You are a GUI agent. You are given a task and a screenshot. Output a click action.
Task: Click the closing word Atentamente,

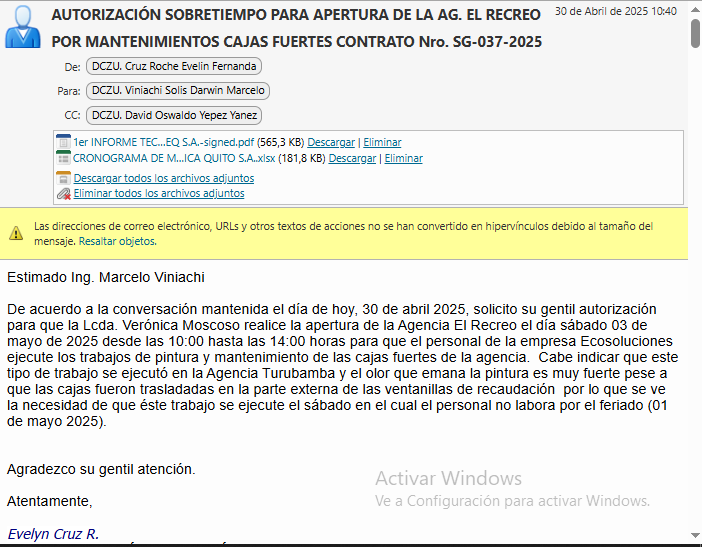(x=50, y=501)
